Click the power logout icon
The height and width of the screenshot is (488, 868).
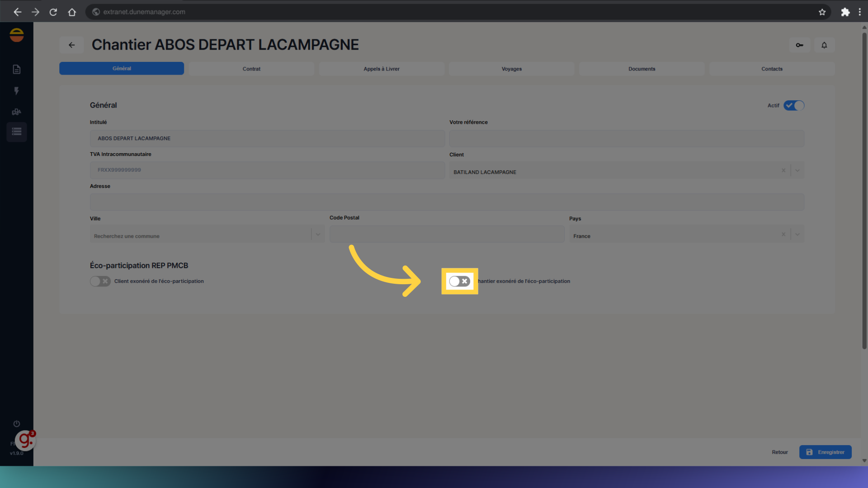coord(17,424)
